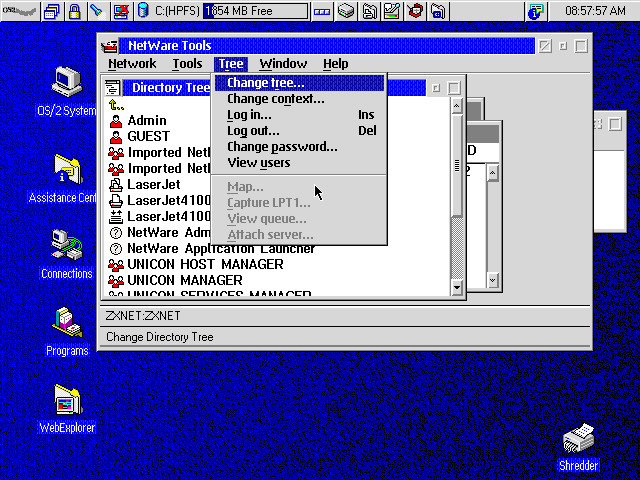The width and height of the screenshot is (640, 480).
Task: Click the Shut Down icon with red X
Action: click(121, 11)
